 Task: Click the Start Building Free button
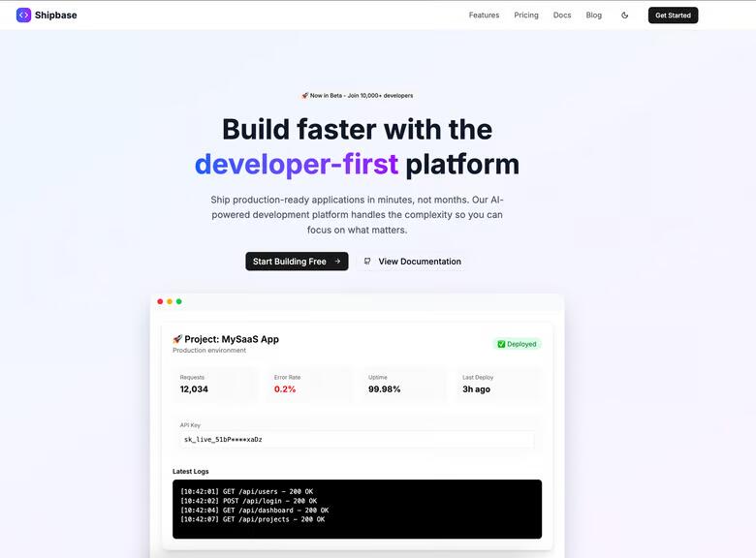pos(297,262)
